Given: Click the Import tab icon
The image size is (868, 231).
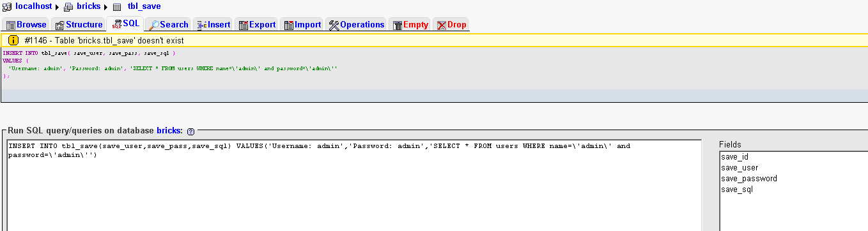Looking at the screenshot, I should click(289, 25).
